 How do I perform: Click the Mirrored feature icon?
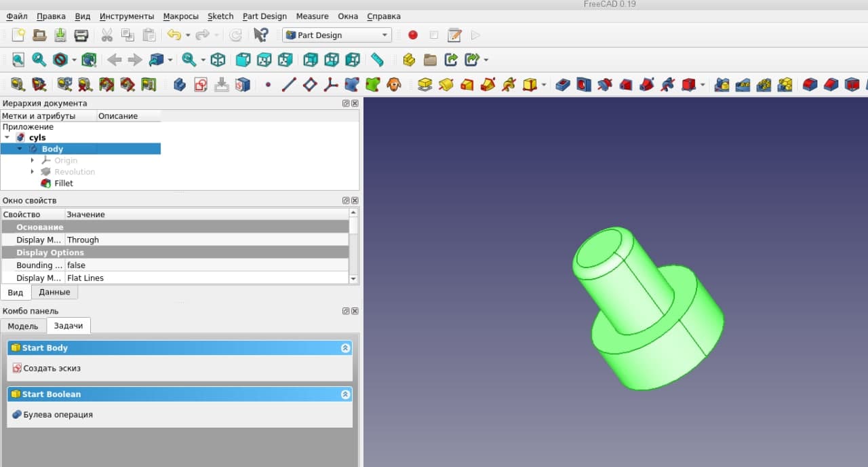point(722,84)
